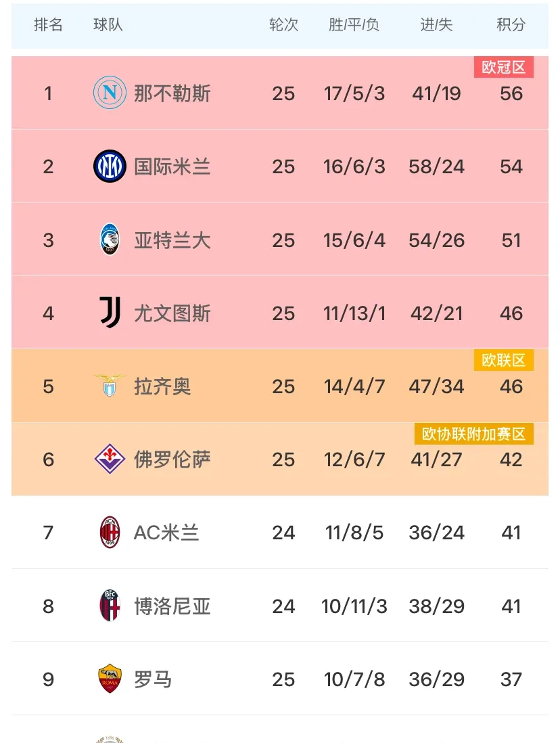Click the 欧联区 yellow badge
The height and width of the screenshot is (743, 560).
pos(504,360)
